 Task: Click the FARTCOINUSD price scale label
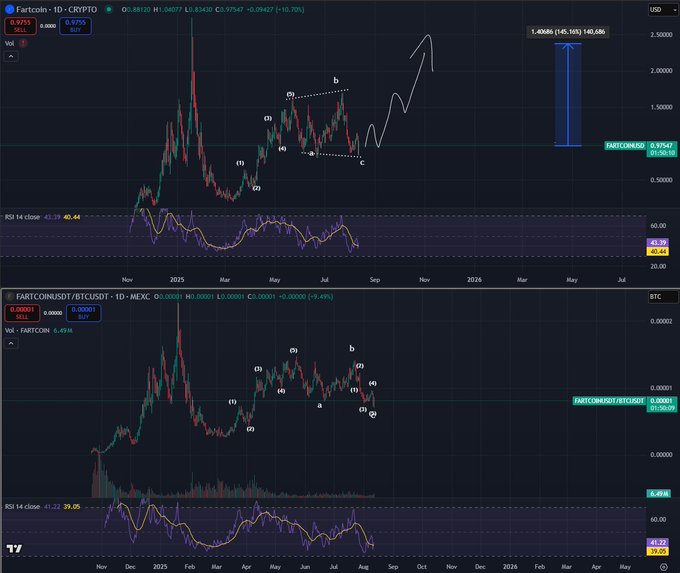click(625, 146)
